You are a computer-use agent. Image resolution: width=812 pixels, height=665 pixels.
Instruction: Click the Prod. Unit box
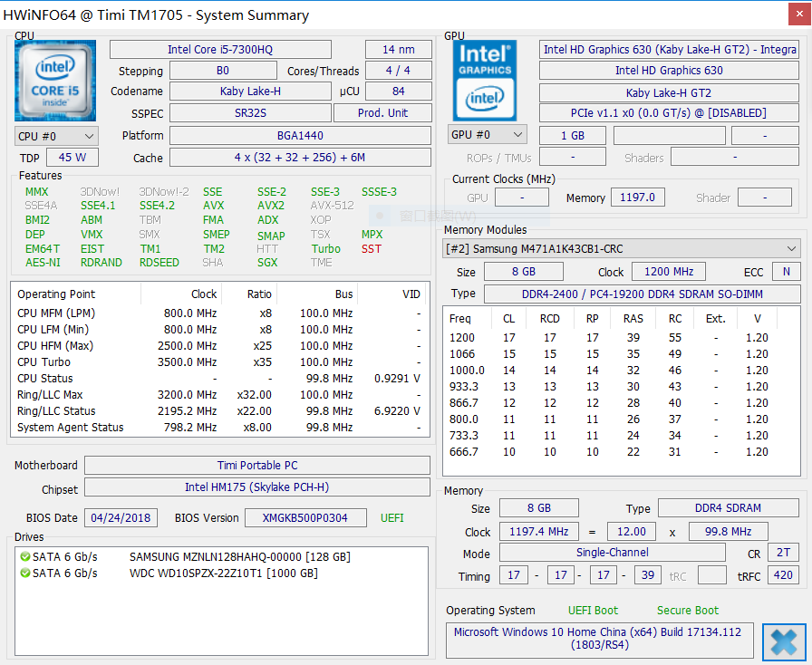pyautogui.click(x=382, y=113)
